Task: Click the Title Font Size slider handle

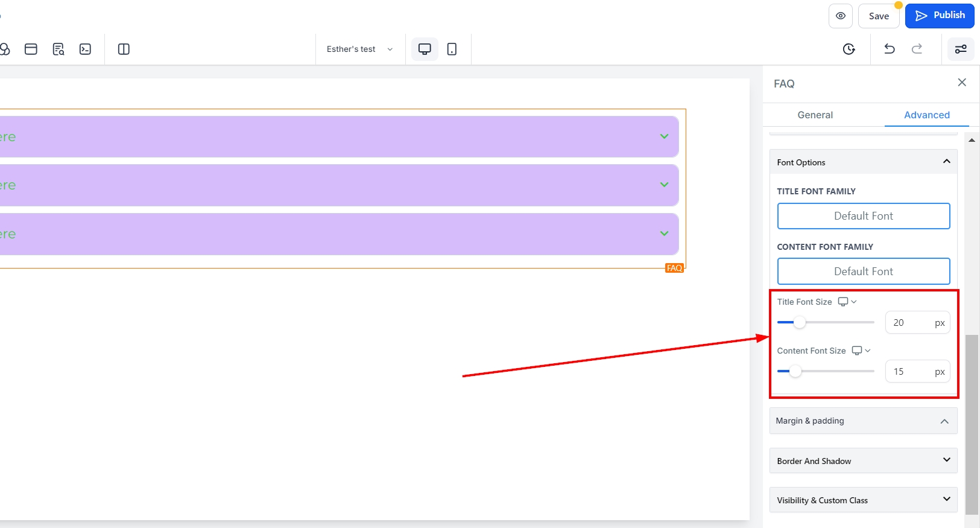Action: (x=799, y=322)
